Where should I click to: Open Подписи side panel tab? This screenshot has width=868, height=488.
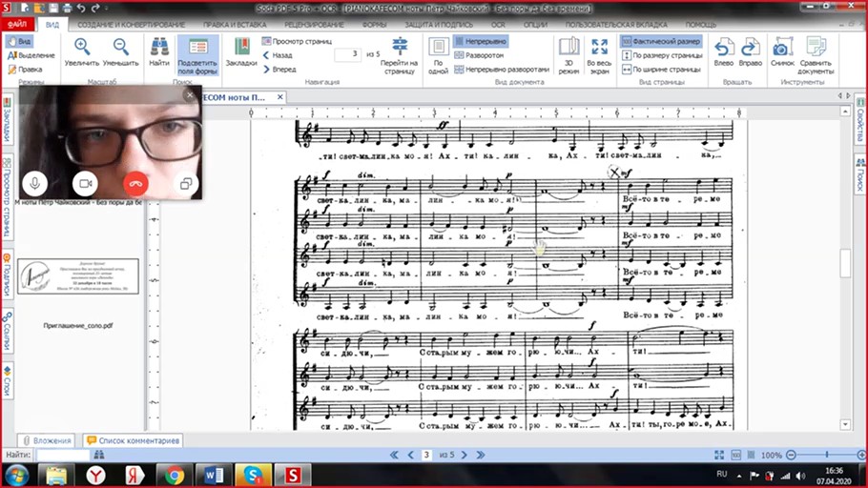(7, 275)
